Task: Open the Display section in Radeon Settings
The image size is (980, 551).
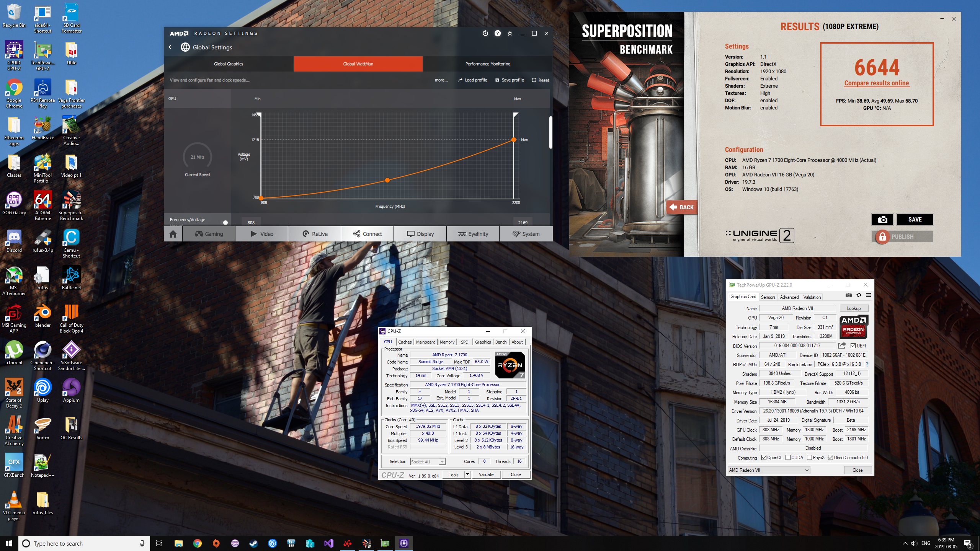Action: [x=420, y=234]
